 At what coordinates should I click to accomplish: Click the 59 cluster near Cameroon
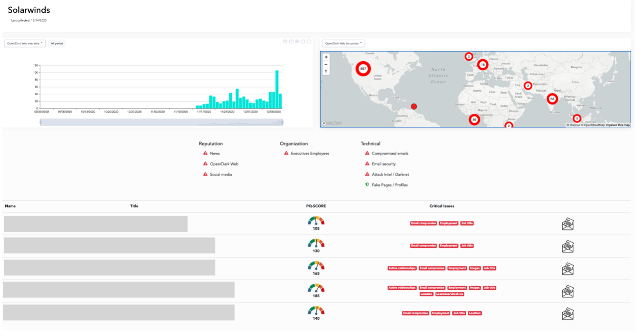click(x=474, y=120)
